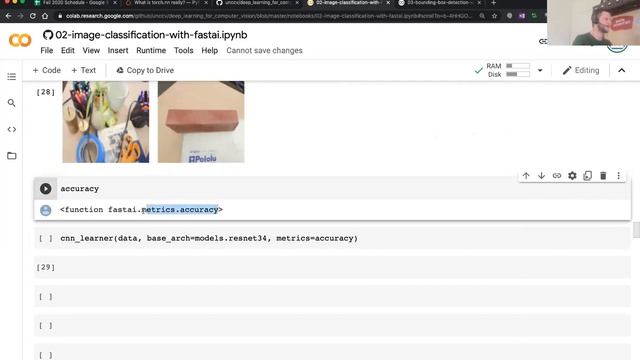
Task: Click the desk clutter output image
Action: point(106,122)
